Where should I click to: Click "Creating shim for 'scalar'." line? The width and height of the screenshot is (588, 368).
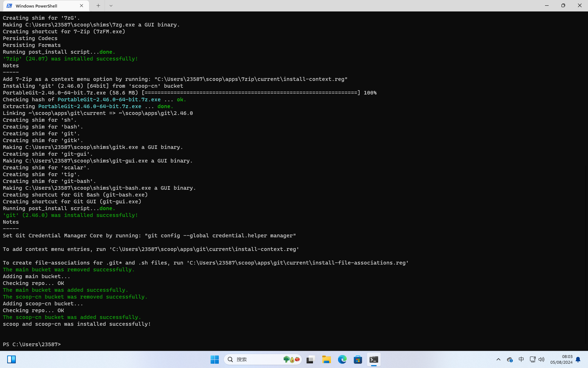click(x=46, y=168)
